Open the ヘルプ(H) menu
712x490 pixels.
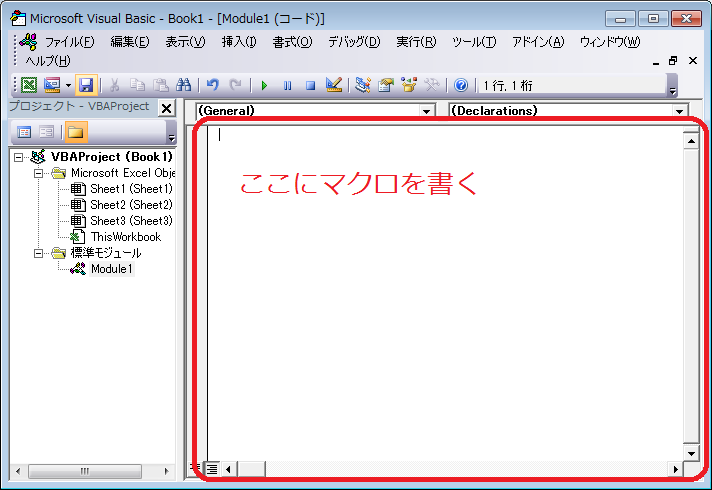pyautogui.click(x=48, y=60)
